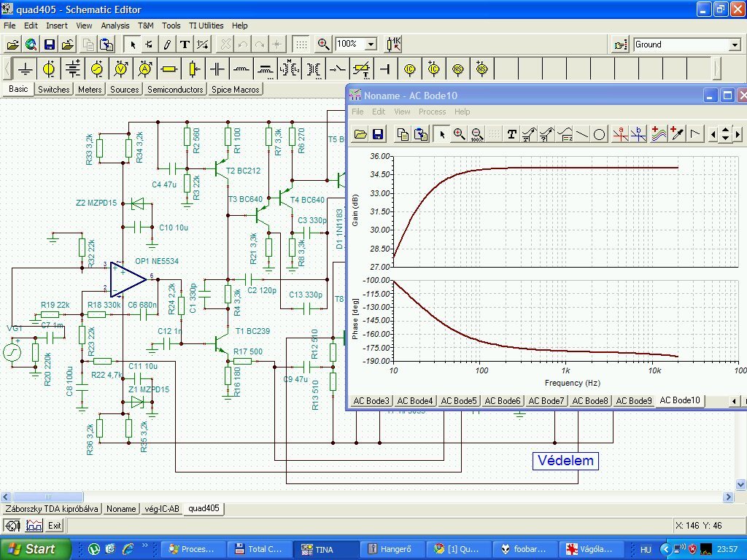
Task: Click the eyedropper curve picker icon
Action: tap(676, 134)
